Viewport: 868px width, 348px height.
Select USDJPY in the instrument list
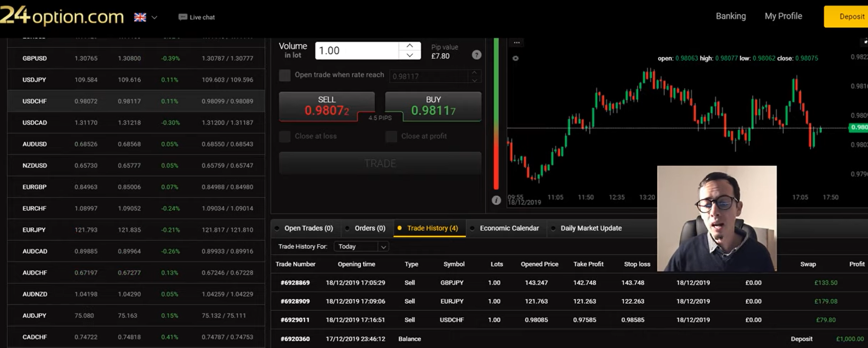click(136, 79)
